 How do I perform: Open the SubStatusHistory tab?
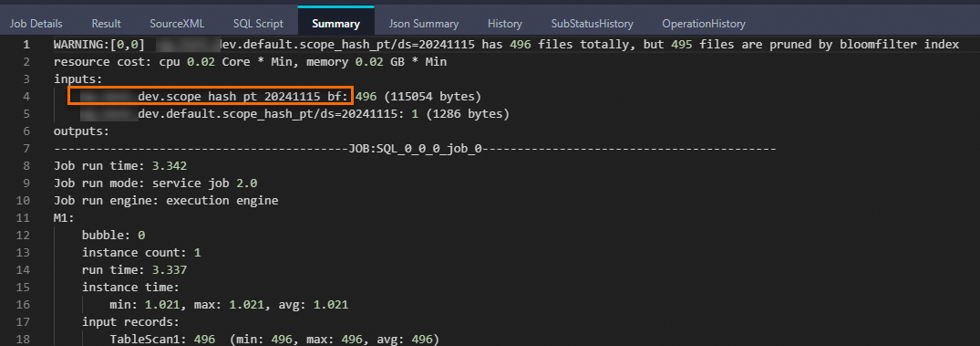tap(592, 24)
